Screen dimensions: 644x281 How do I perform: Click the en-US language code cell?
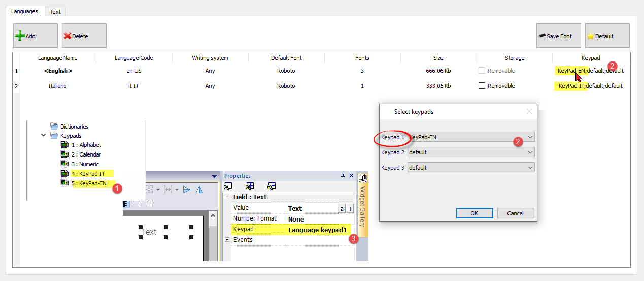coord(133,71)
